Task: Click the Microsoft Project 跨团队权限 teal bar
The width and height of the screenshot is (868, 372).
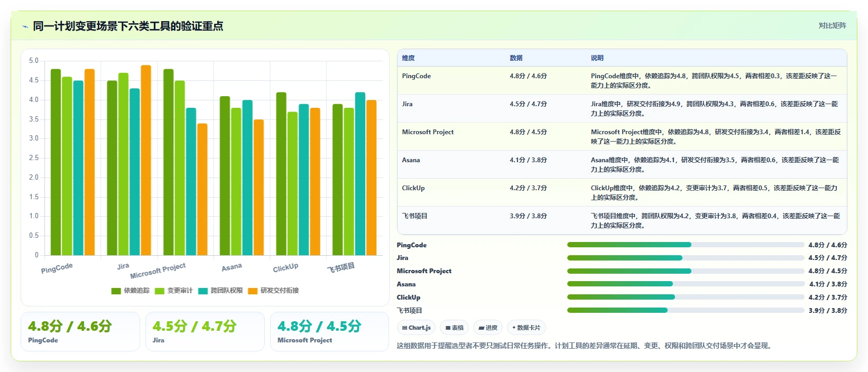Action: point(191,182)
